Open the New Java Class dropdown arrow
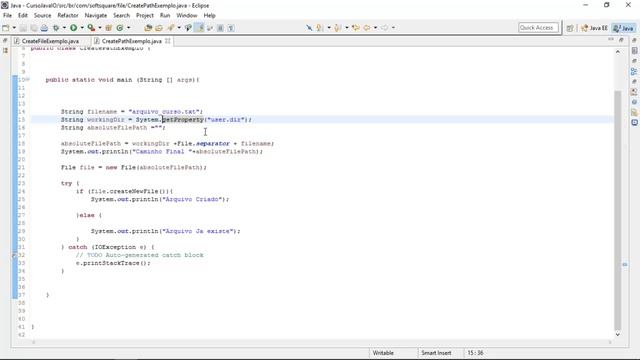 pyautogui.click(x=128, y=28)
